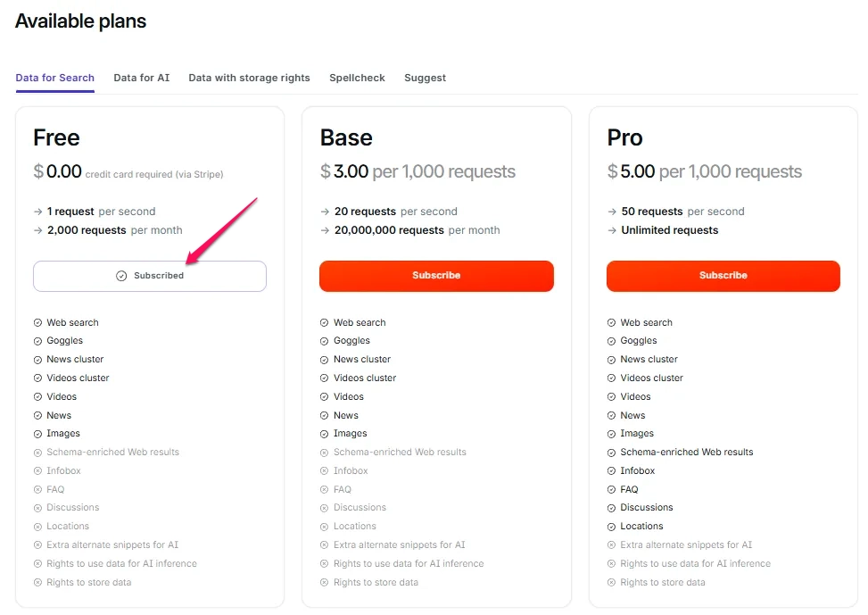The width and height of the screenshot is (868, 615).
Task: Click the Goggles check icon in Base plan
Action: tap(325, 341)
